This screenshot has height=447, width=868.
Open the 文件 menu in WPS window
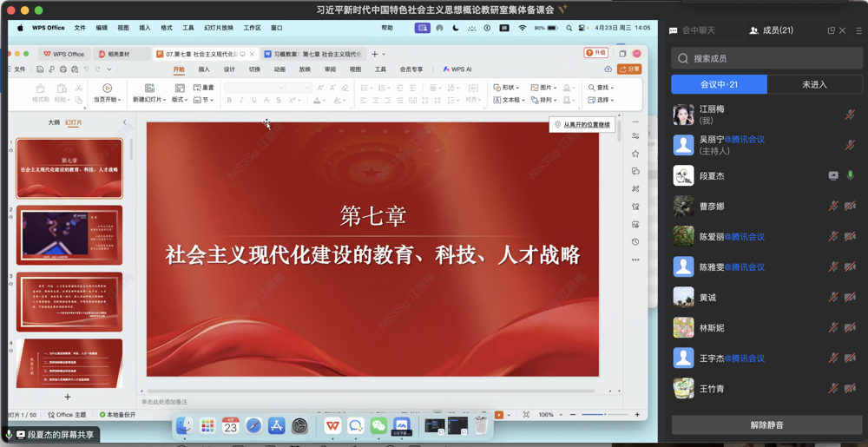[x=19, y=69]
